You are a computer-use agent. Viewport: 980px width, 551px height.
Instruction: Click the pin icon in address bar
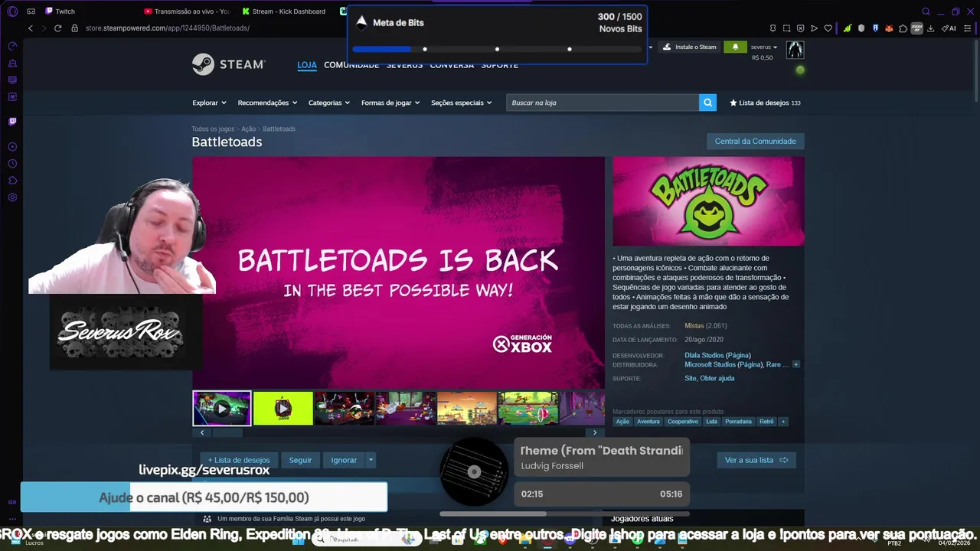[773, 28]
